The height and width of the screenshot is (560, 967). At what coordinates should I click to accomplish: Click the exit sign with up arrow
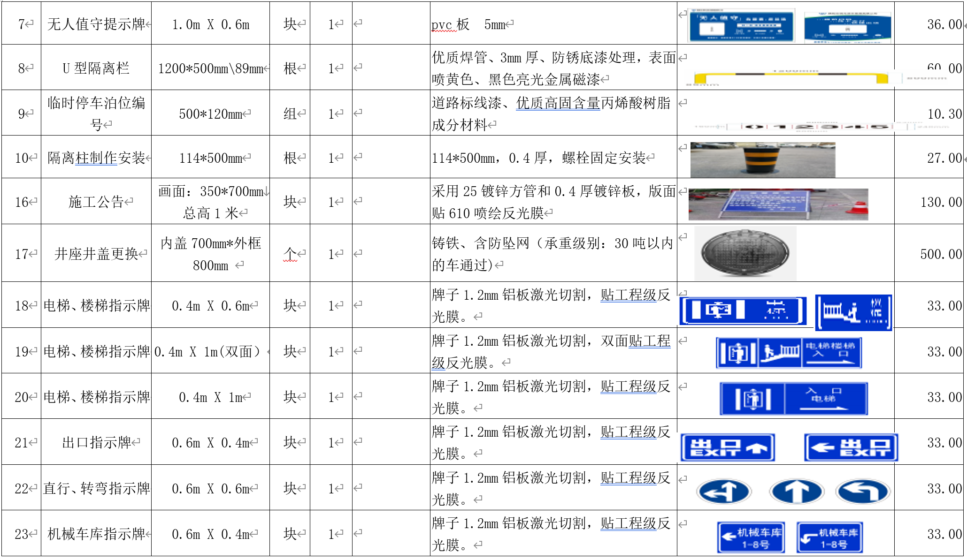point(727,447)
